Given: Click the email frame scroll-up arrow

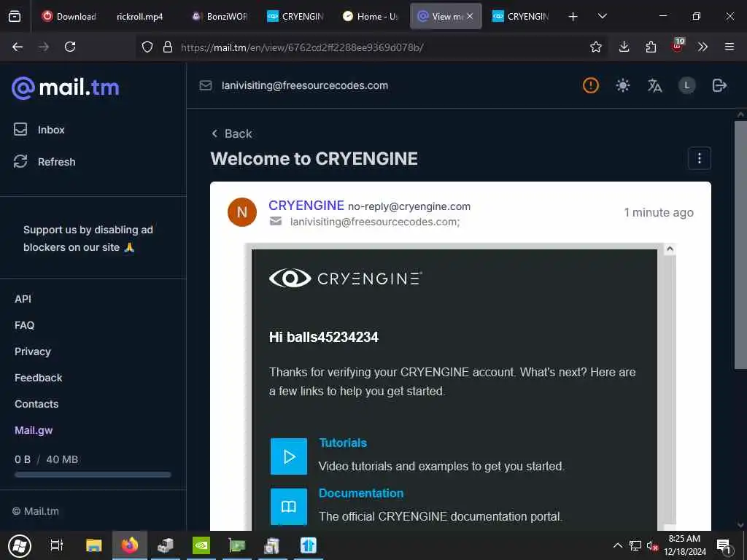Looking at the screenshot, I should pos(670,249).
